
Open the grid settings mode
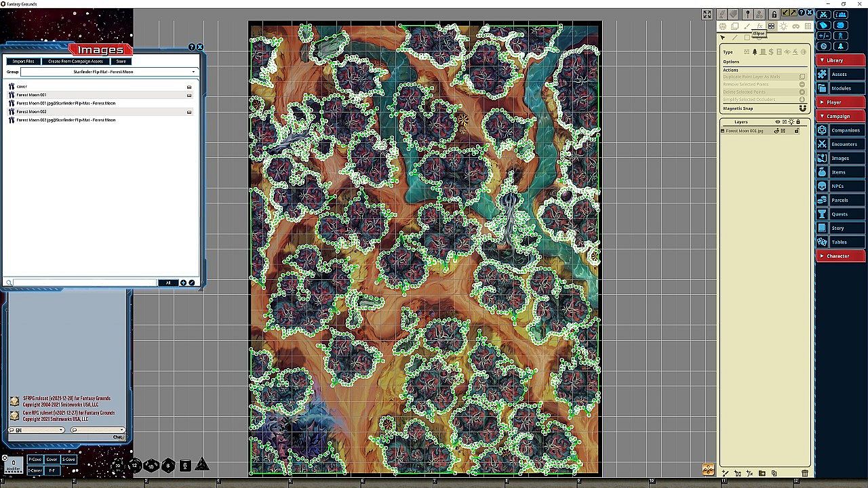click(808, 26)
